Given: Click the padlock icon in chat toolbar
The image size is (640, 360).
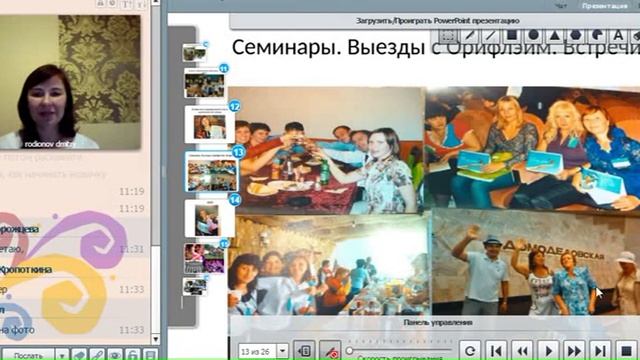Looking at the screenshot, I should click(133, 355).
